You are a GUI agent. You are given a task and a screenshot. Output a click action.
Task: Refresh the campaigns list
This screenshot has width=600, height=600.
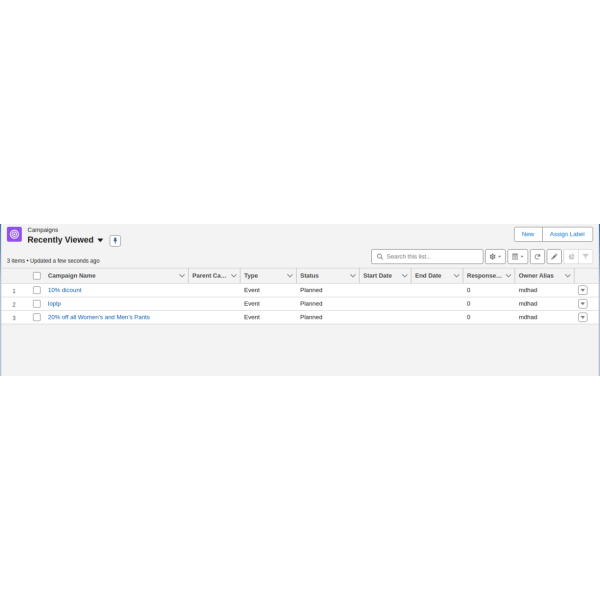pos(537,257)
